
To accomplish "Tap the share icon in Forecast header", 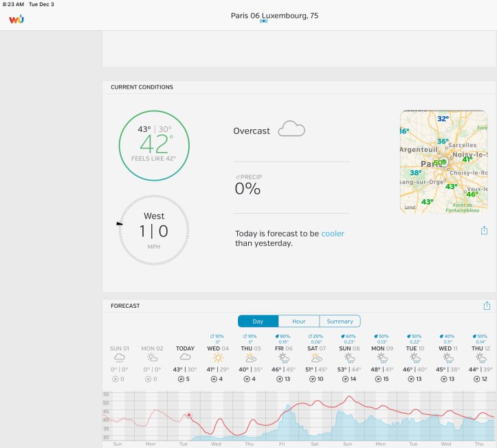I will click(487, 306).
